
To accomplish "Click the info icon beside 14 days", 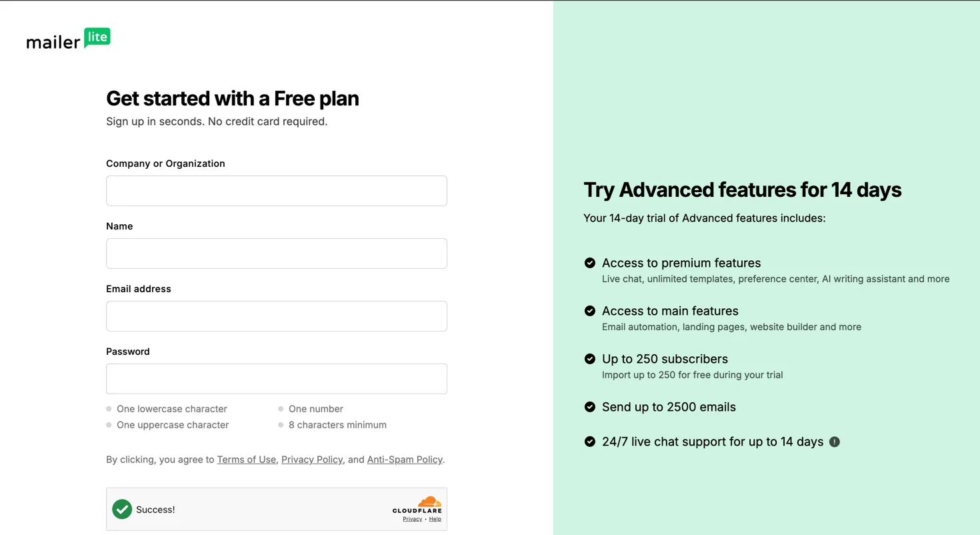I will click(835, 442).
